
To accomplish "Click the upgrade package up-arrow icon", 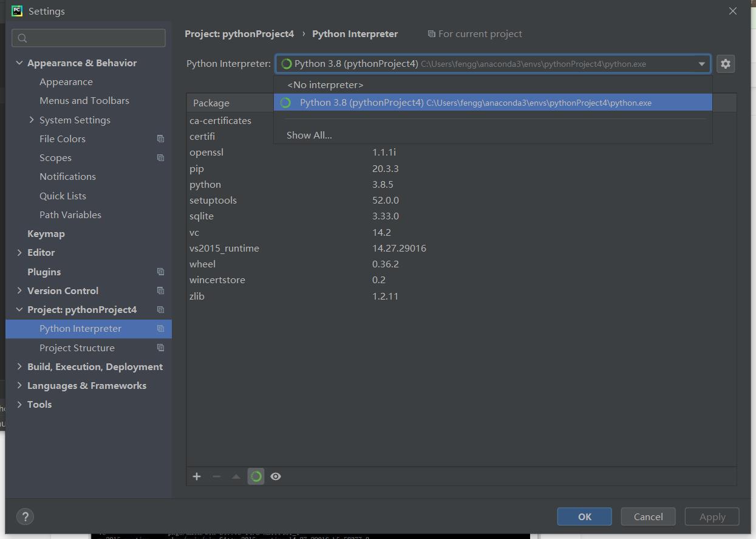I will (236, 476).
